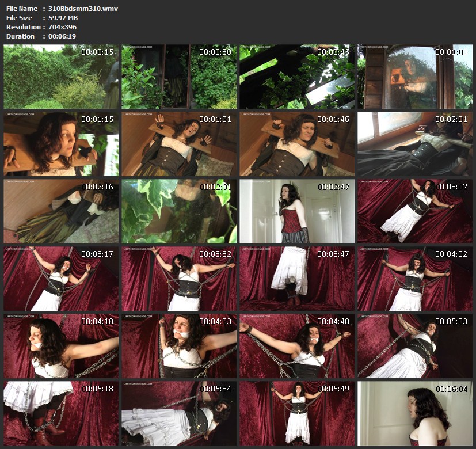Click the "File Size" label
Screen dimensions: 476x449
point(19,18)
